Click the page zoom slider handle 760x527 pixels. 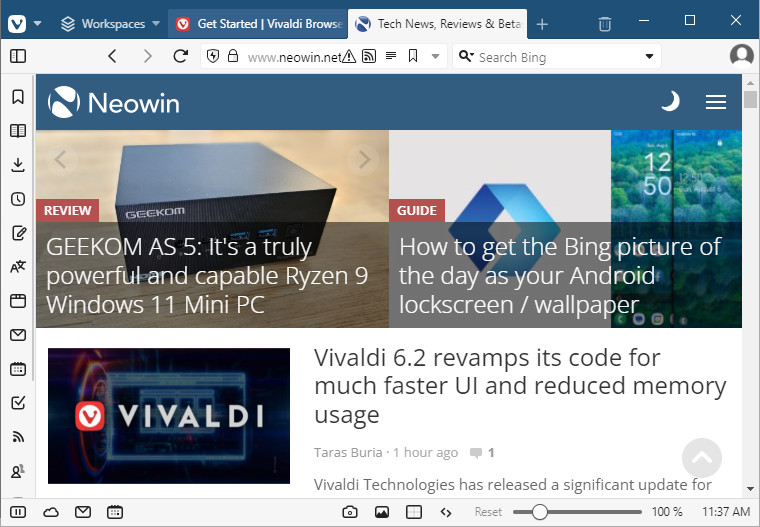(540, 512)
